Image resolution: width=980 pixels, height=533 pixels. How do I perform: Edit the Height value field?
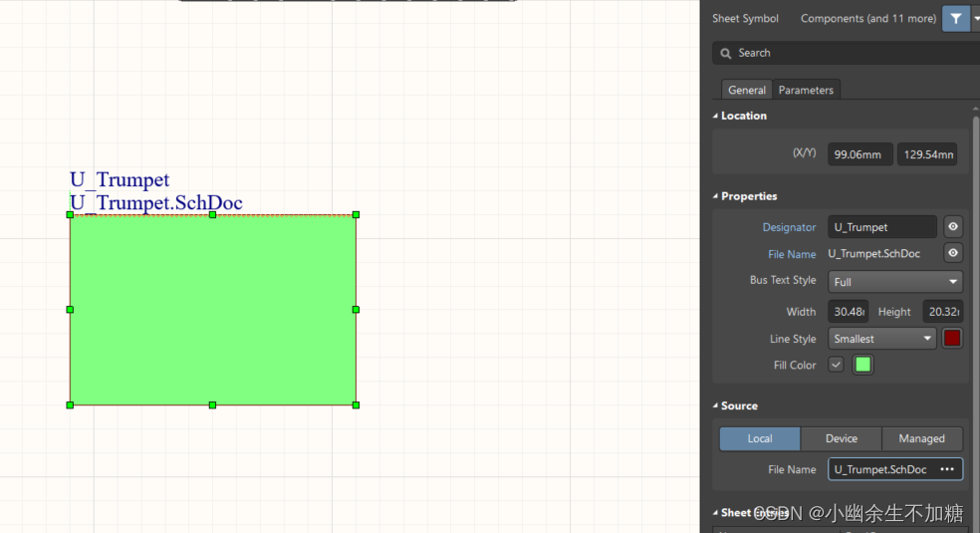942,311
